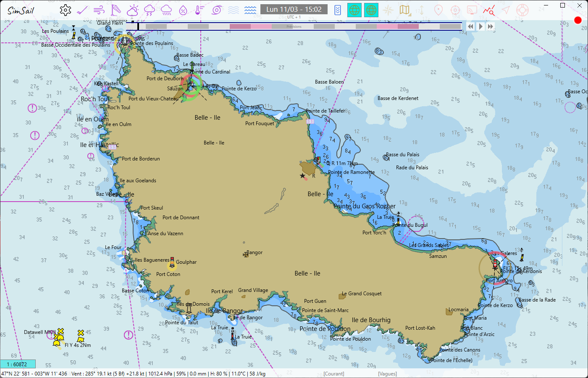
Task: Click the 1 : 60872 scale box
Action: (x=18, y=364)
